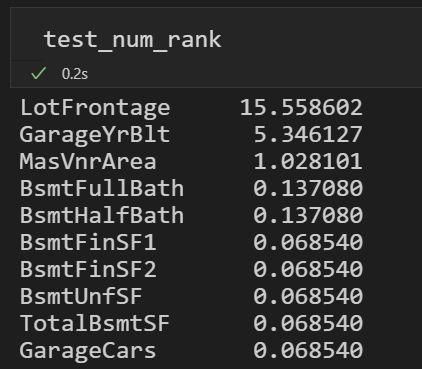422x369 pixels.
Task: Click the green execution success checkmark
Action: 38,73
